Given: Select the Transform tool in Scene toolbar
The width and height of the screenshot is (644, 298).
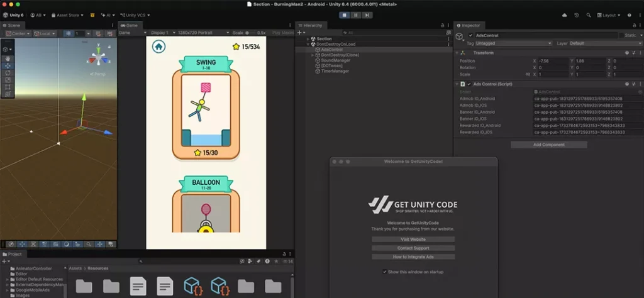Looking at the screenshot, I should pos(8,94).
